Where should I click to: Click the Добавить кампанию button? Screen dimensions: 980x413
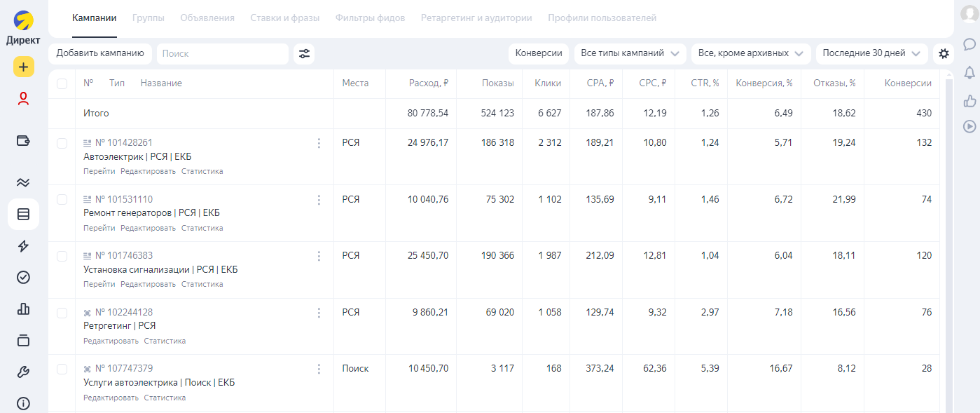click(x=99, y=54)
